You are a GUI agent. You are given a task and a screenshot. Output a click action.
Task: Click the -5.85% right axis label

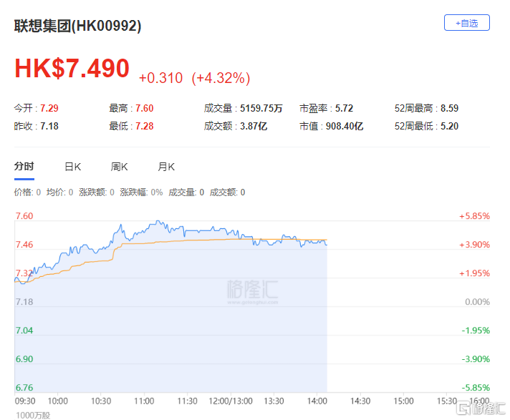[x=476, y=388]
